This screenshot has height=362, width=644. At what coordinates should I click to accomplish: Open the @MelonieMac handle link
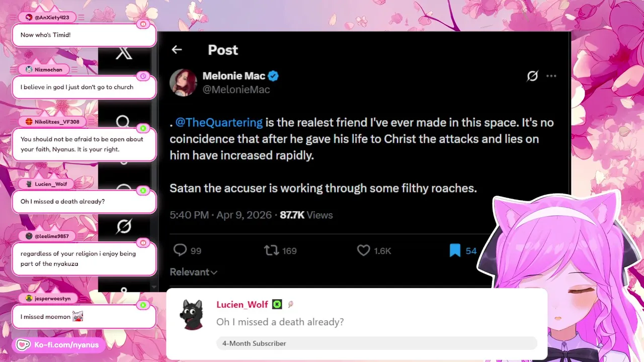tap(236, 89)
